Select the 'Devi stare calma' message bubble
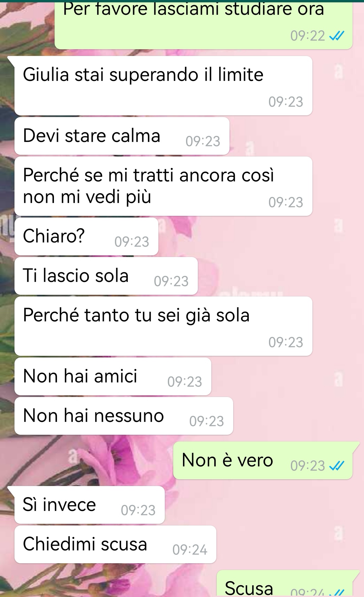 (x=122, y=136)
